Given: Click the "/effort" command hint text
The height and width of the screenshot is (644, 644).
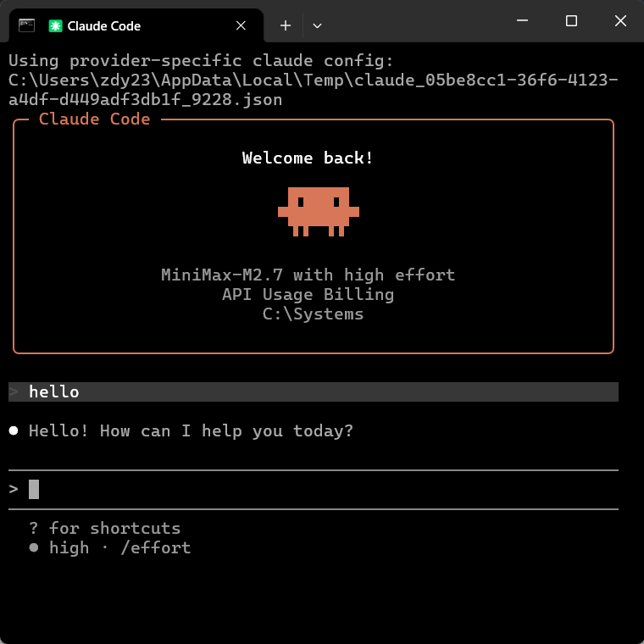Looking at the screenshot, I should tap(155, 548).
